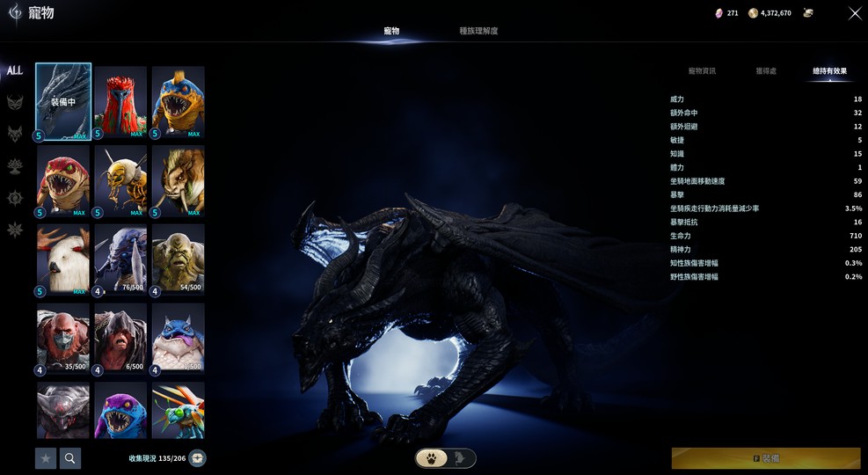
Task: Toggle to pet paw view mode
Action: [431, 457]
